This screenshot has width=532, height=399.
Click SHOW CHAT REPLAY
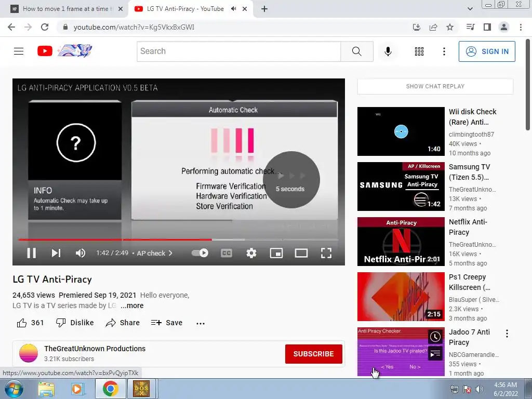435,87
